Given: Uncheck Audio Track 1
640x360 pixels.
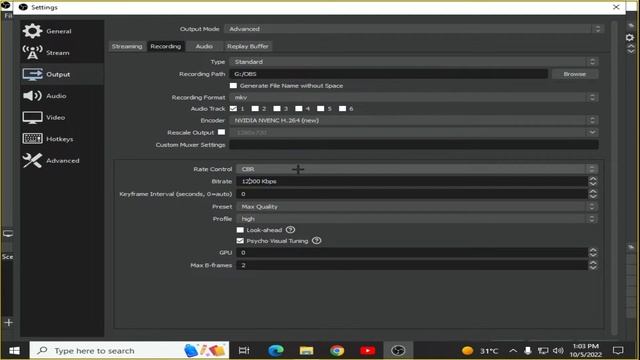Looking at the screenshot, I should point(233,108).
